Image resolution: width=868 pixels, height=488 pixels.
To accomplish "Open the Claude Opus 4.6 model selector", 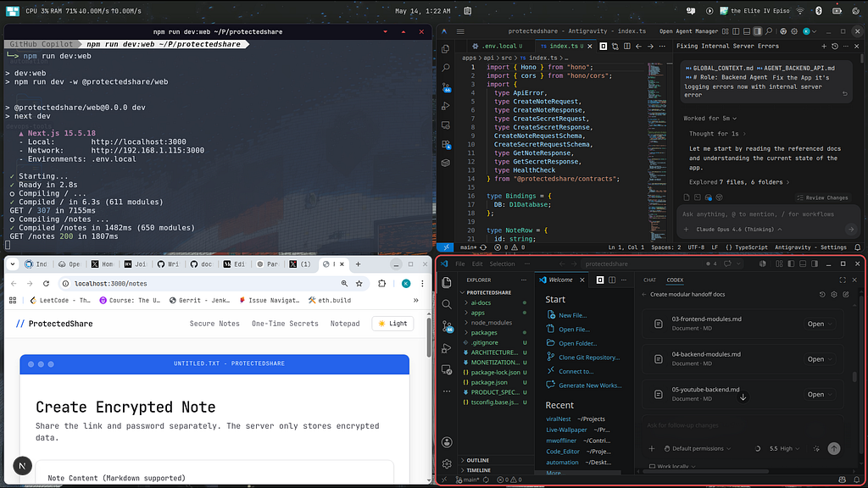I will point(739,229).
